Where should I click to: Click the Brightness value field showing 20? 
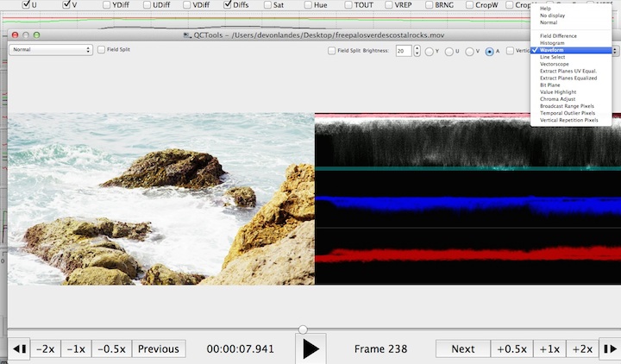404,51
